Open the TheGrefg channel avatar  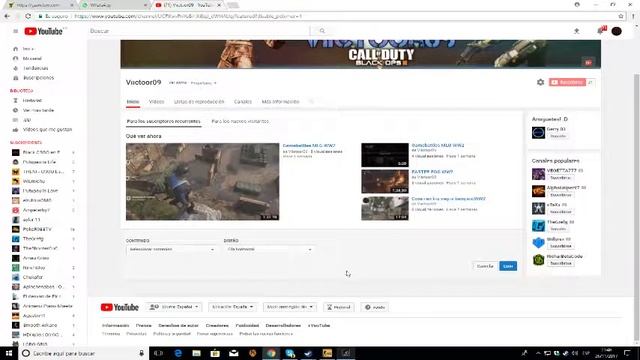coord(538,225)
